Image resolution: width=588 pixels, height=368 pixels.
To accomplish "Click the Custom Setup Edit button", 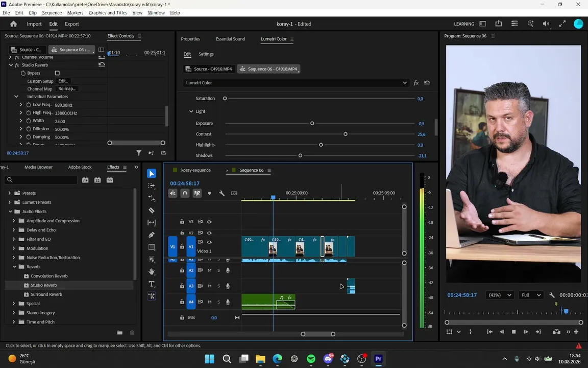I will [63, 81].
